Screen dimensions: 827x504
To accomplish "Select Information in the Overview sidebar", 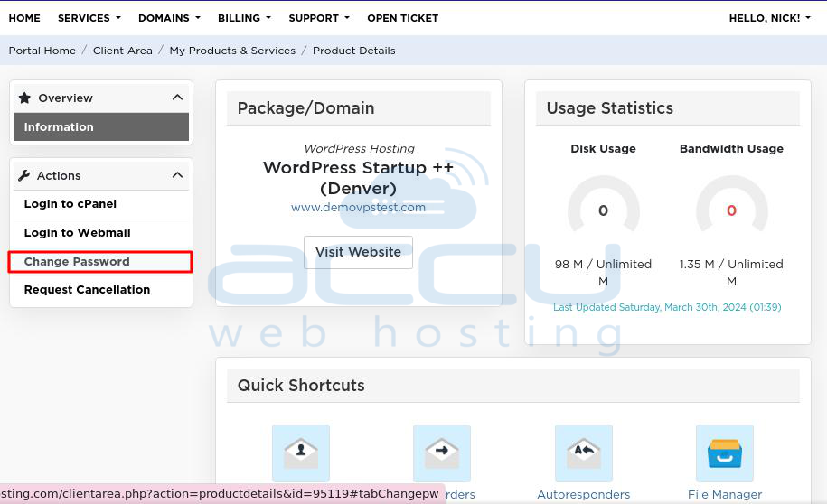I will (100, 126).
